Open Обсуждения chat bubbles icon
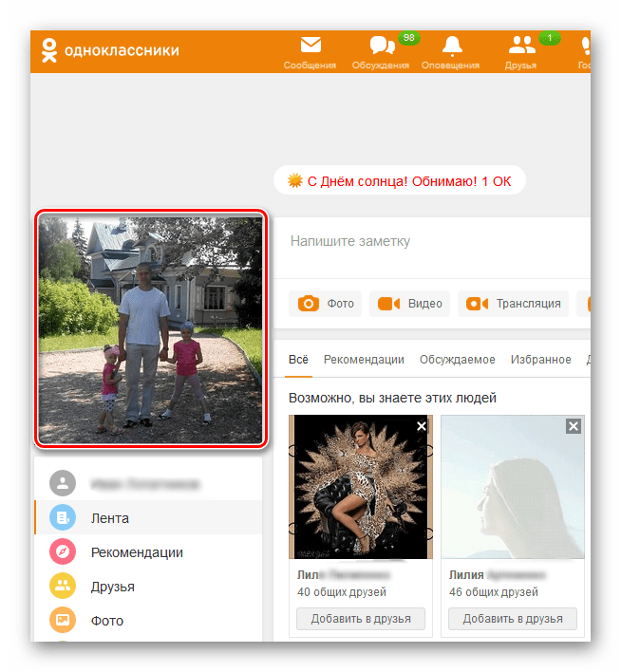Image resolution: width=621 pixels, height=672 pixels. point(382,45)
